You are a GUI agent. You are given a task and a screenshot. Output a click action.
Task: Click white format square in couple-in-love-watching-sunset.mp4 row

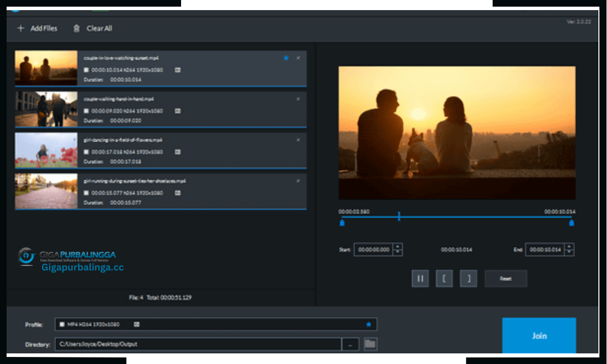(86, 70)
